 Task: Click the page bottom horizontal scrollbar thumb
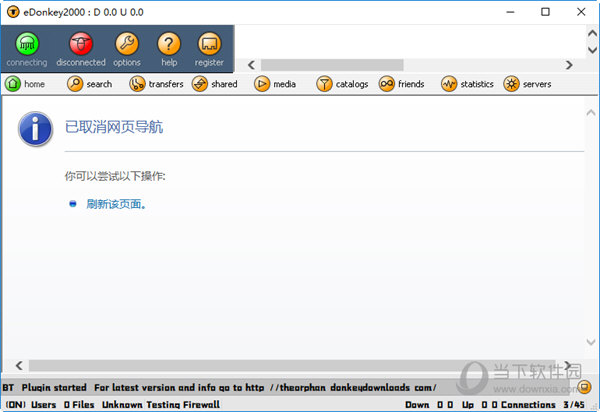tap(292, 365)
